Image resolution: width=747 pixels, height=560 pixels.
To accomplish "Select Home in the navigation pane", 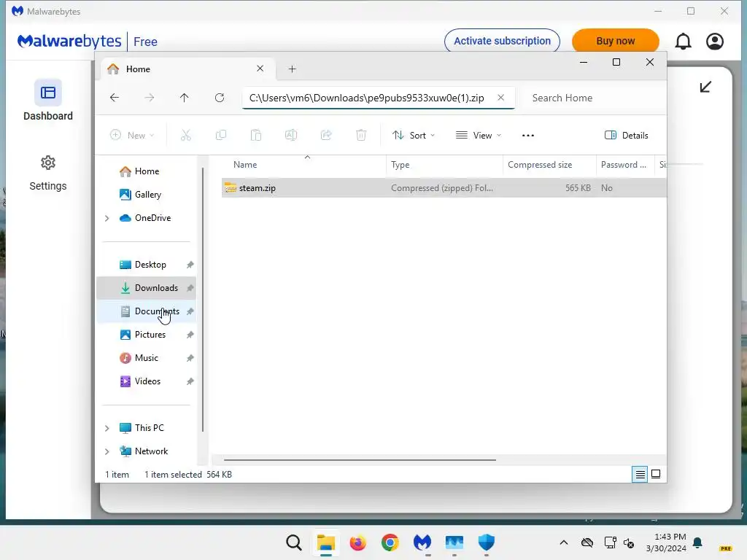I will 146,171.
